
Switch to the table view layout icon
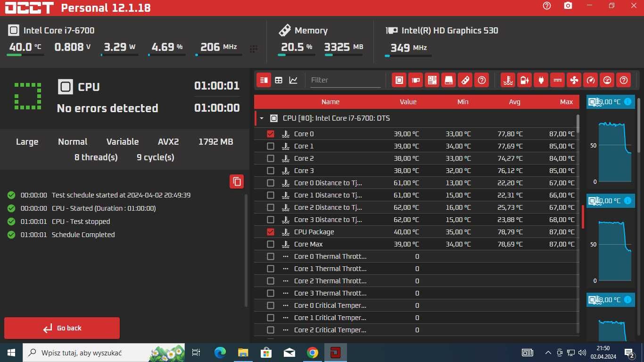click(x=279, y=80)
